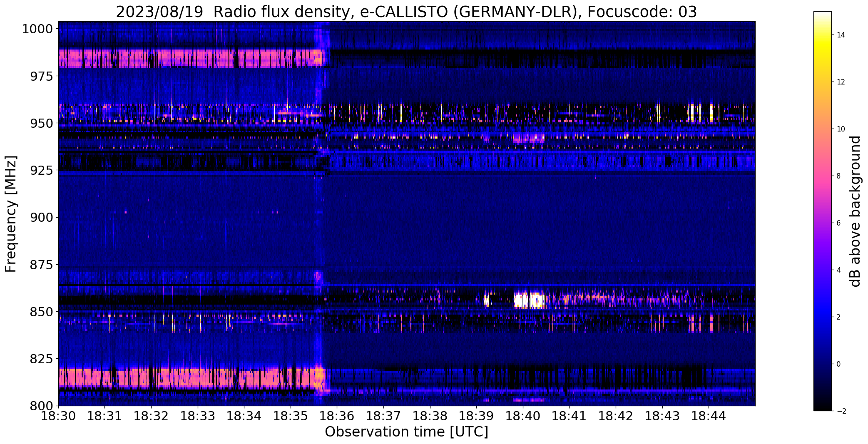Click the 18:40 time tick label
This screenshot has height=444, width=868.
tap(523, 416)
